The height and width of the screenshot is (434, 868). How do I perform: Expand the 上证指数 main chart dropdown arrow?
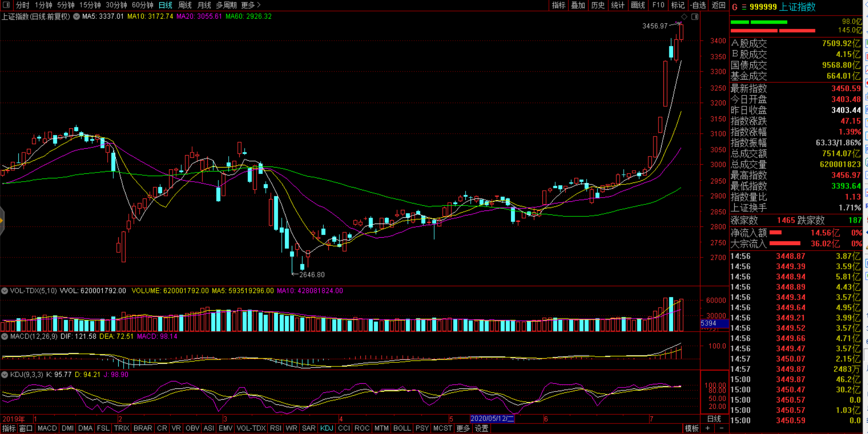pyautogui.click(x=76, y=16)
